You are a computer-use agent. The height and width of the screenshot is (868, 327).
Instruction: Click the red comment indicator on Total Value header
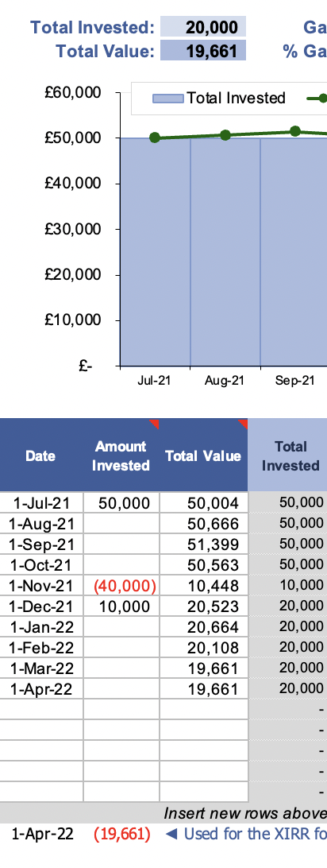click(x=244, y=423)
